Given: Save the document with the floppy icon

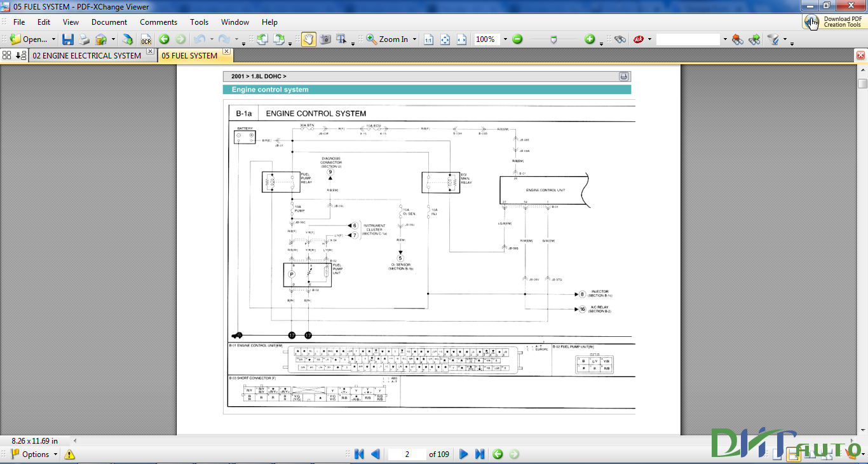Looking at the screenshot, I should pos(68,39).
